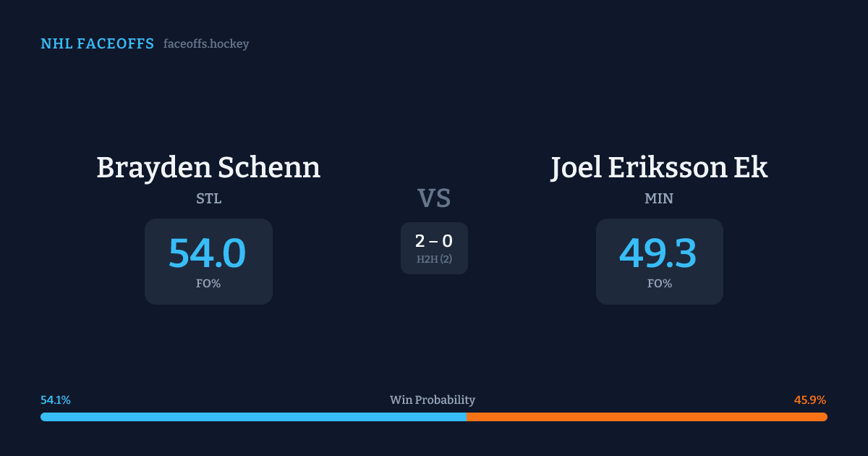Click the boundary between blue and orange bar segments

(467, 417)
